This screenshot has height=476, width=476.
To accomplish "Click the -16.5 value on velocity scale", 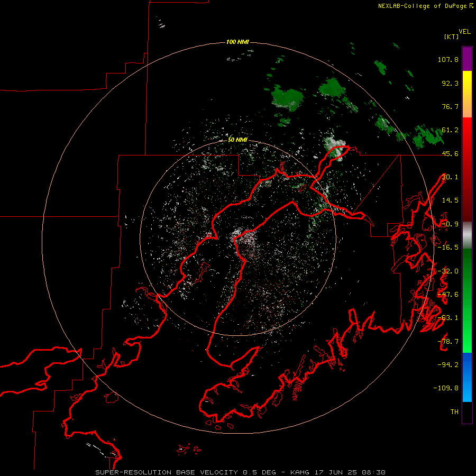I will click(448, 248).
